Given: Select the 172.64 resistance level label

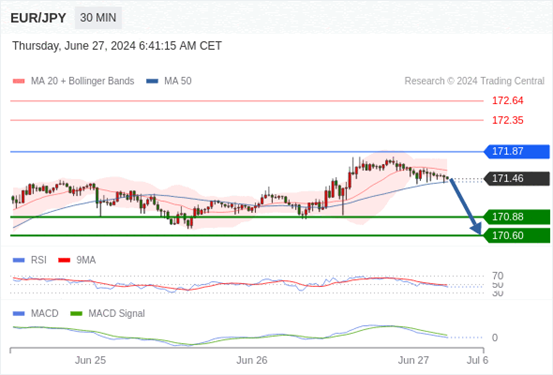Looking at the screenshot, I should [x=508, y=101].
